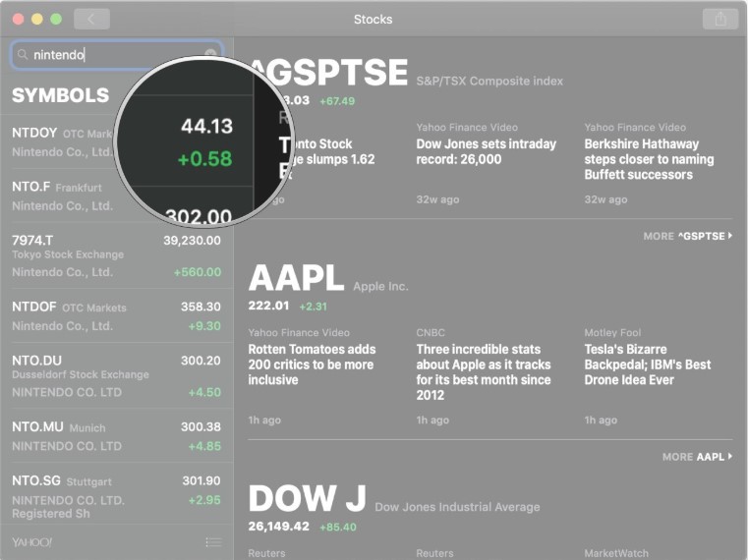Open Dow Jones sets intraday record article

click(x=487, y=151)
